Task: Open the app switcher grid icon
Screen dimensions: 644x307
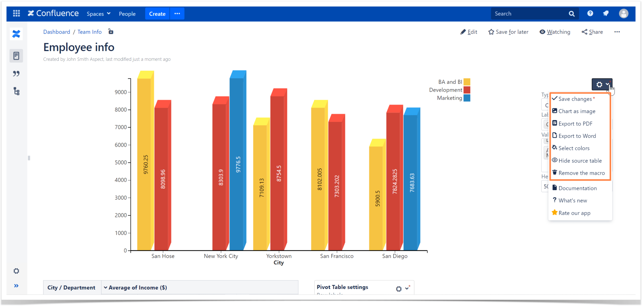Action: tap(16, 13)
